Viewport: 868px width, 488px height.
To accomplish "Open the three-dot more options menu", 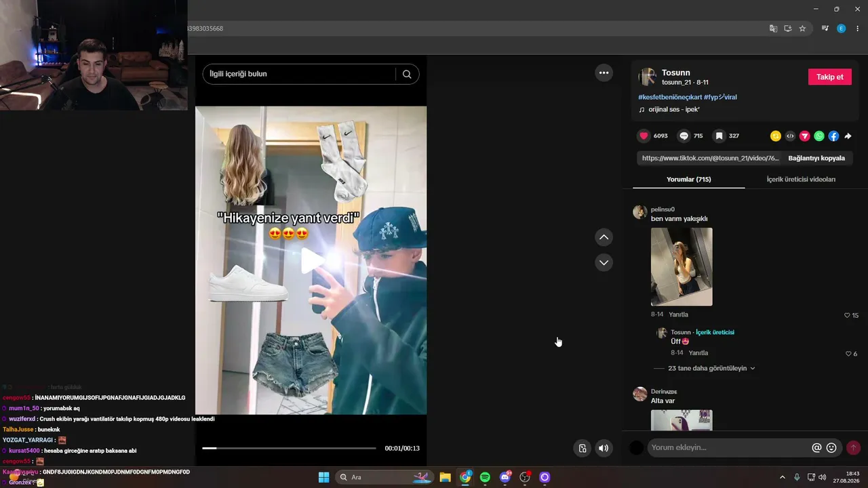I will (x=604, y=73).
